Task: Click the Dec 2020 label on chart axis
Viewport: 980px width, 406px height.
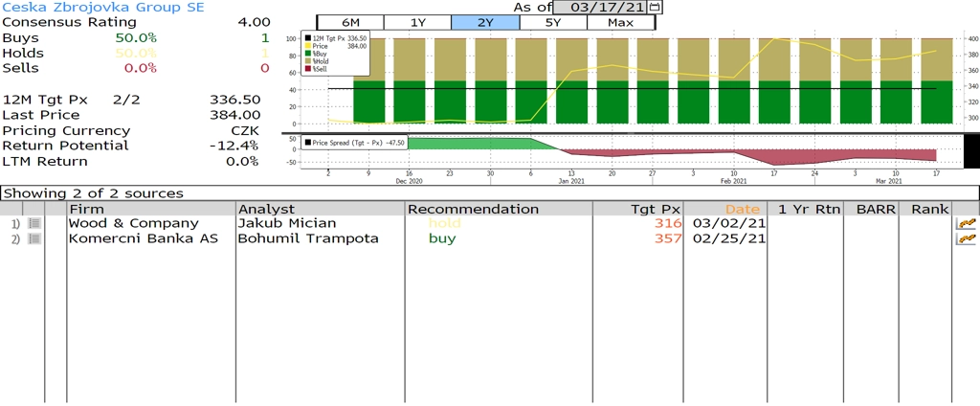Action: [409, 181]
